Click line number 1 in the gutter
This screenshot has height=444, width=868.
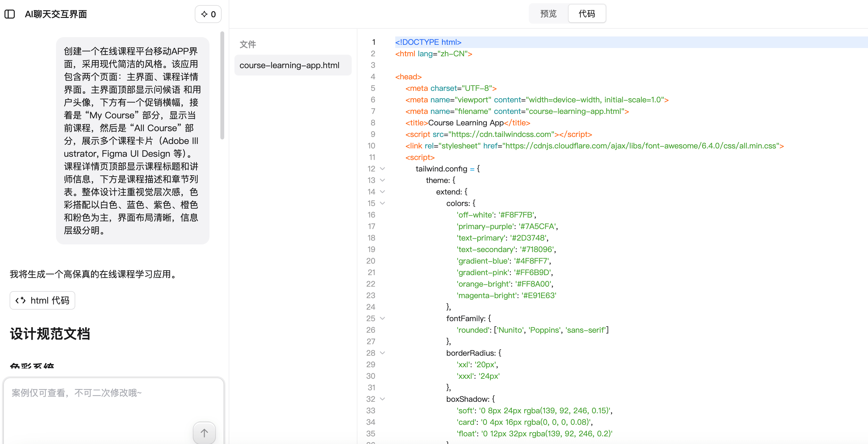(373, 42)
